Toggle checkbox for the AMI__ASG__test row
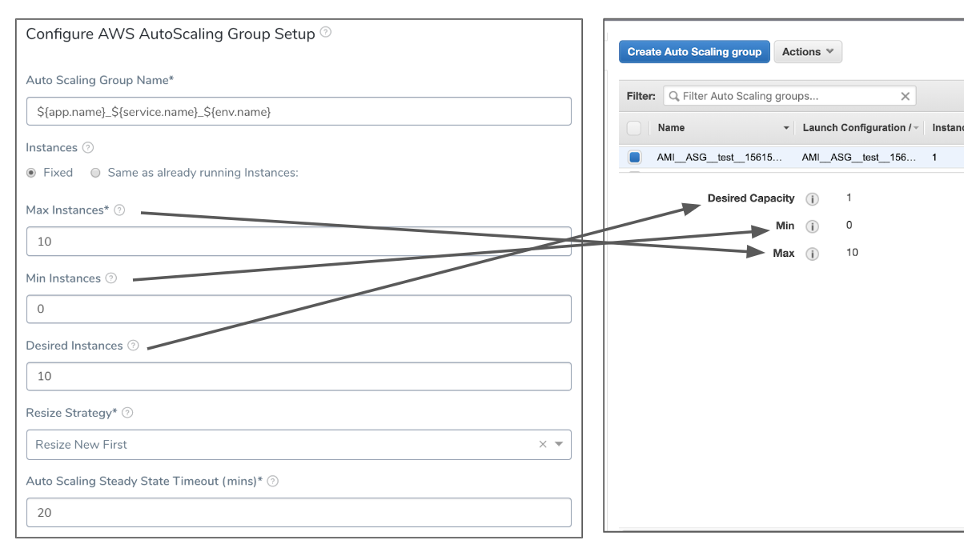Viewport: 964px width, 560px height. coord(635,157)
